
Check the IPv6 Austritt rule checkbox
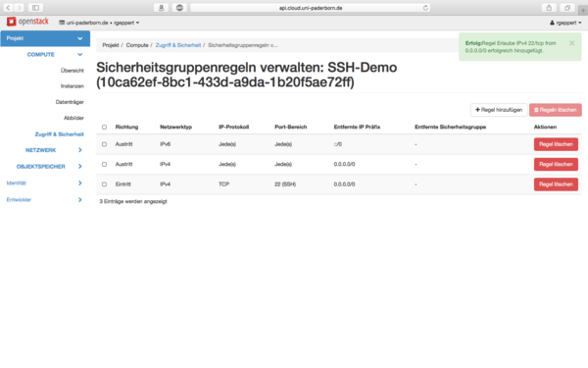click(x=104, y=144)
